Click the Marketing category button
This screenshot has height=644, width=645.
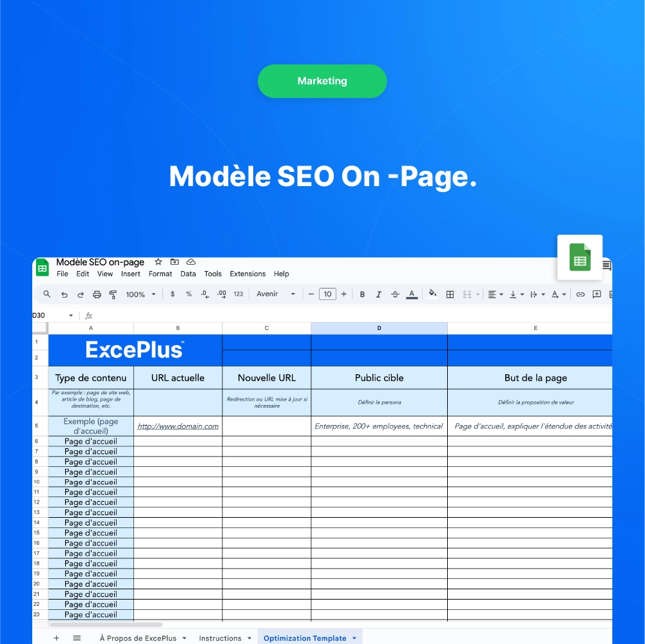[322, 81]
